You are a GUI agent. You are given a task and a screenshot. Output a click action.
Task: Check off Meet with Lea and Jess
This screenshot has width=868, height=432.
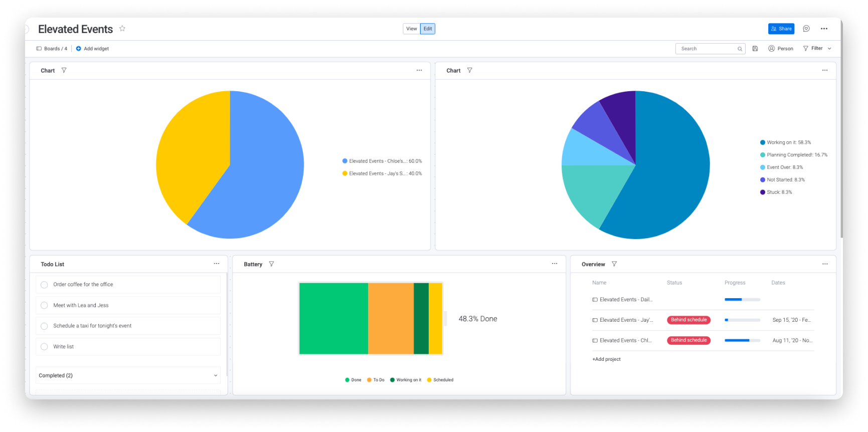(x=44, y=305)
